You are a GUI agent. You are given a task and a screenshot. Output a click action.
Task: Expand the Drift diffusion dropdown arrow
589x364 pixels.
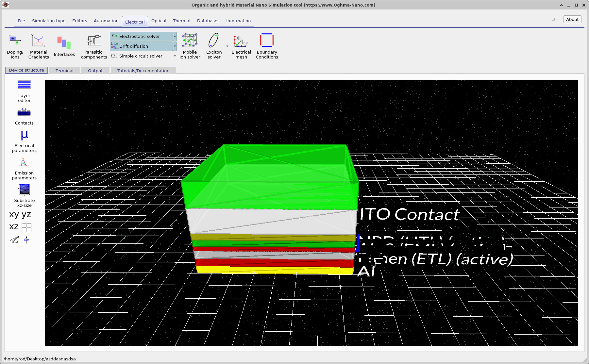point(175,46)
